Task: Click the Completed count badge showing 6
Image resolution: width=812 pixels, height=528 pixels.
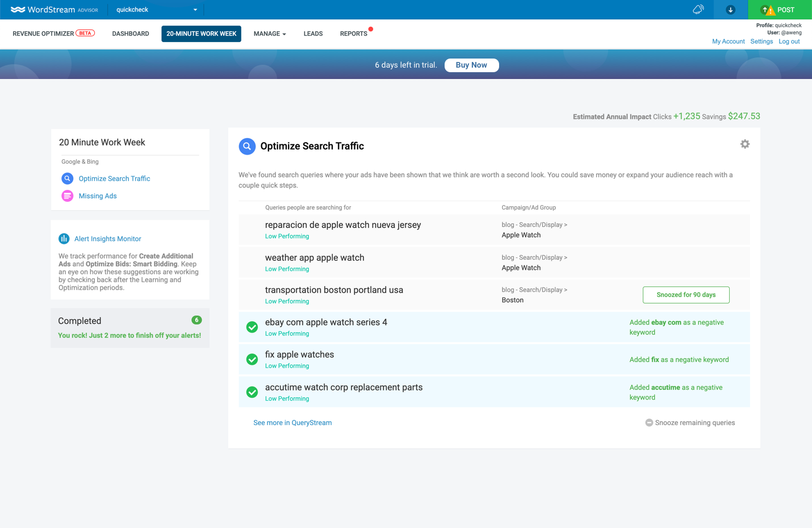Action: coord(196,320)
